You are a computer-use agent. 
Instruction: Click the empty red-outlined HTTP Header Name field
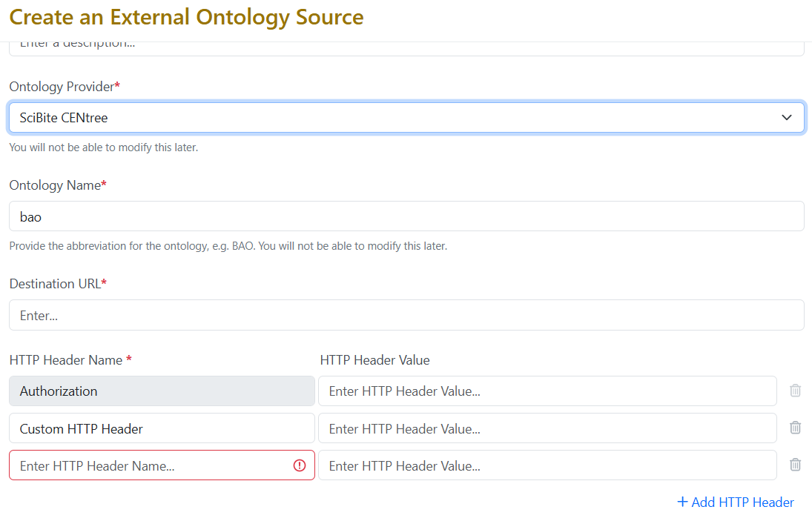[x=162, y=465]
